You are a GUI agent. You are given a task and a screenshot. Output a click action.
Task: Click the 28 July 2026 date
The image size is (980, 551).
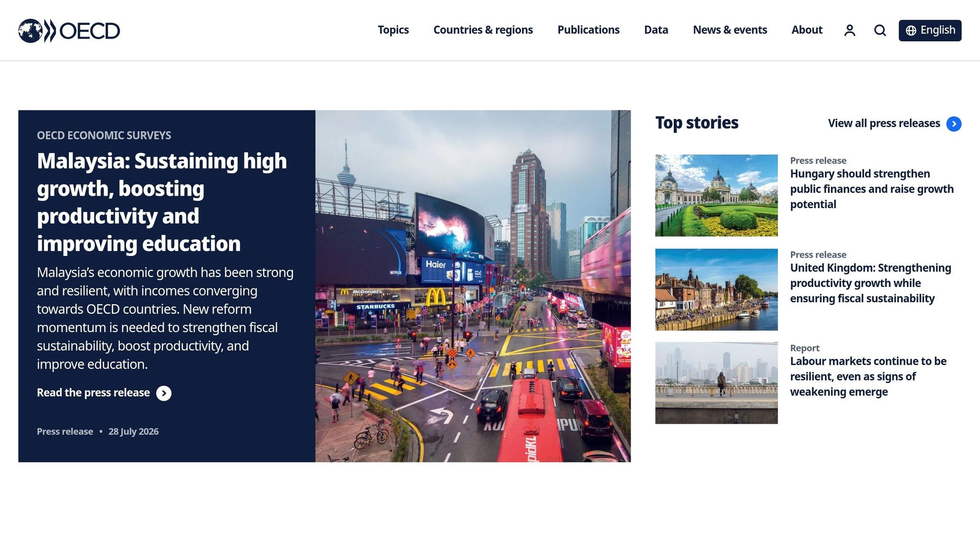[x=134, y=431]
